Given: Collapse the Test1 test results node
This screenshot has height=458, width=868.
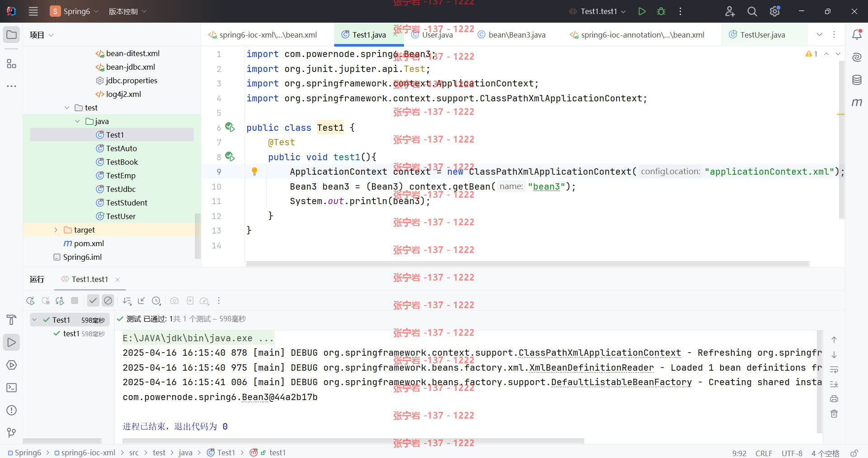Looking at the screenshot, I should 34,320.
